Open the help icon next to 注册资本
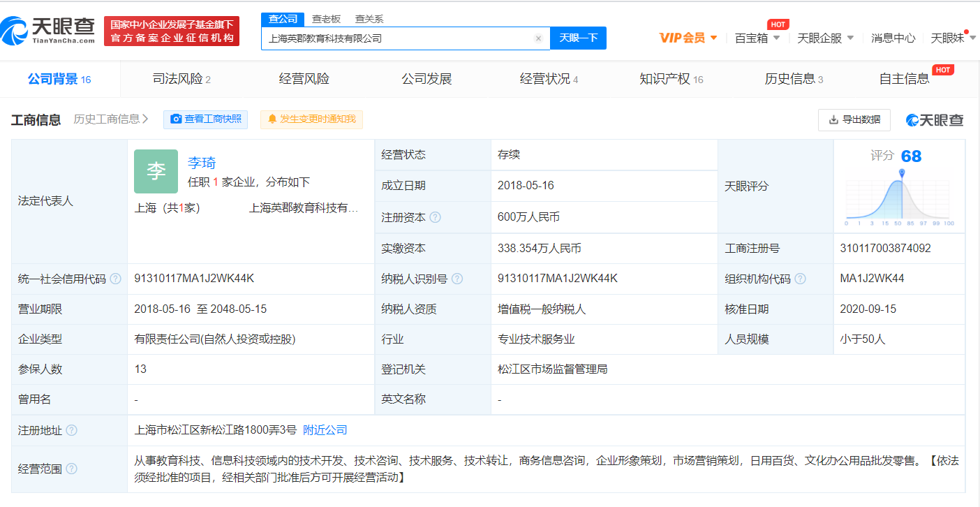The height and width of the screenshot is (507, 980). (436, 217)
